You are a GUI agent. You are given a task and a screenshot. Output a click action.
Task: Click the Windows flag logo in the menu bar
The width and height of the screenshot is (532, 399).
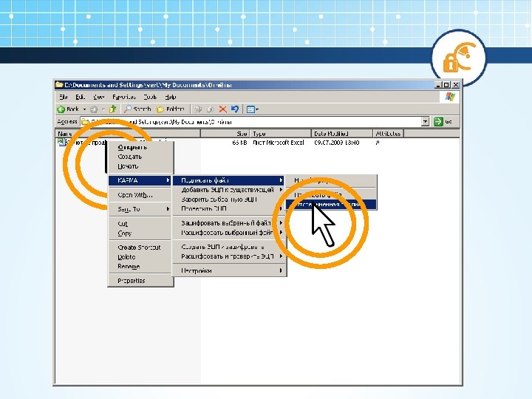tap(450, 97)
